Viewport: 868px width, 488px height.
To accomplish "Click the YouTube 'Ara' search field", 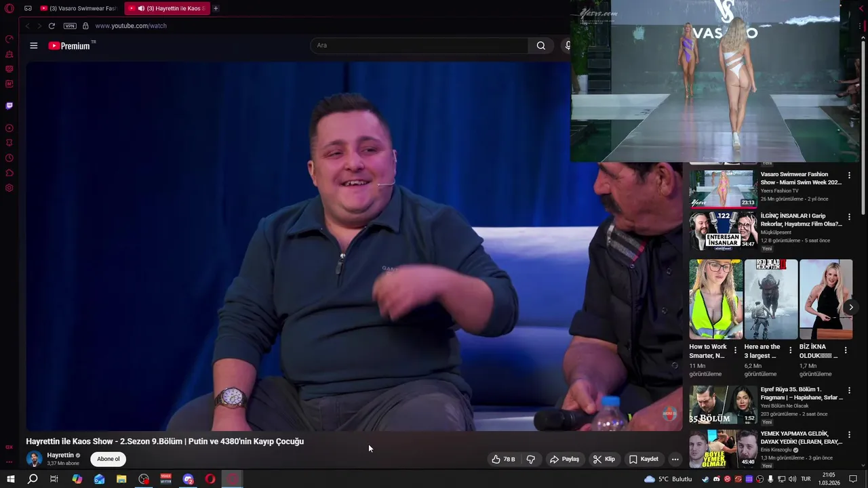I will click(418, 45).
